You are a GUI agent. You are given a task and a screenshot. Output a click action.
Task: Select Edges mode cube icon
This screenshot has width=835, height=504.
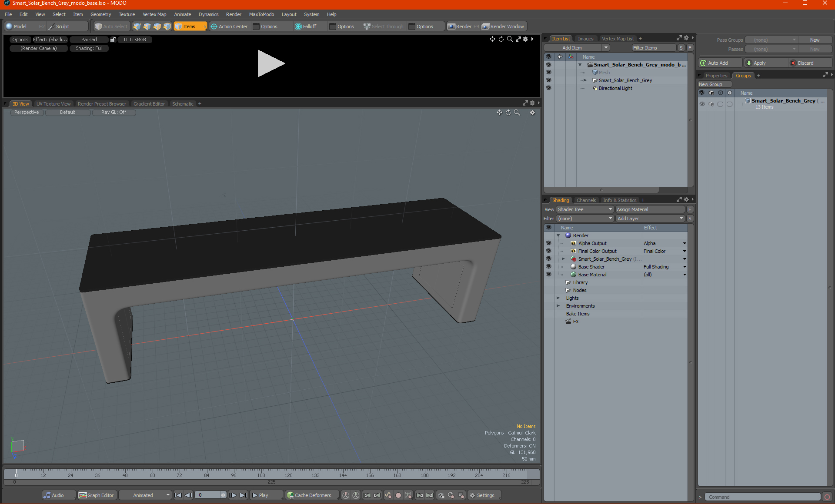pyautogui.click(x=147, y=27)
